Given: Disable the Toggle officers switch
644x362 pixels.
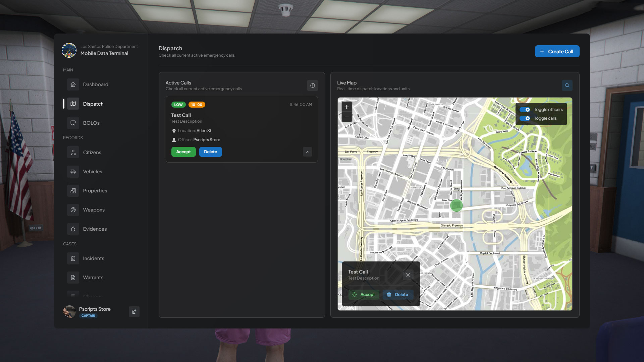Looking at the screenshot, I should pos(525,110).
